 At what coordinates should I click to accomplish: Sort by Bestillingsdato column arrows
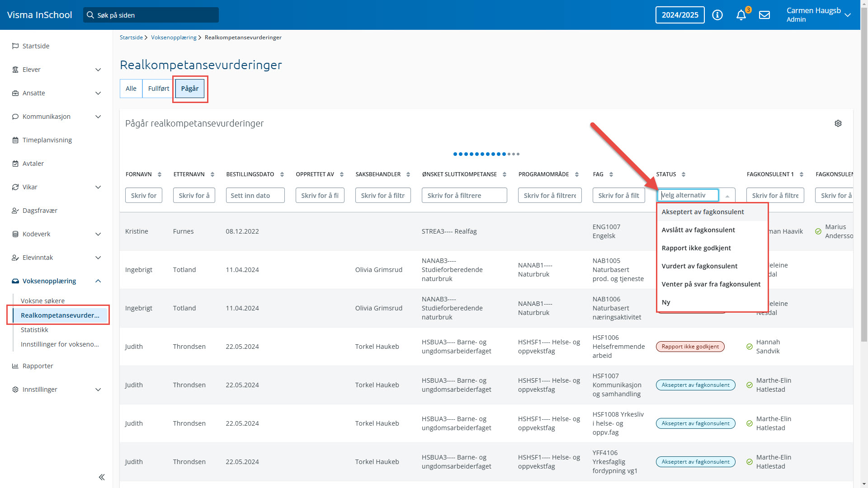click(282, 174)
